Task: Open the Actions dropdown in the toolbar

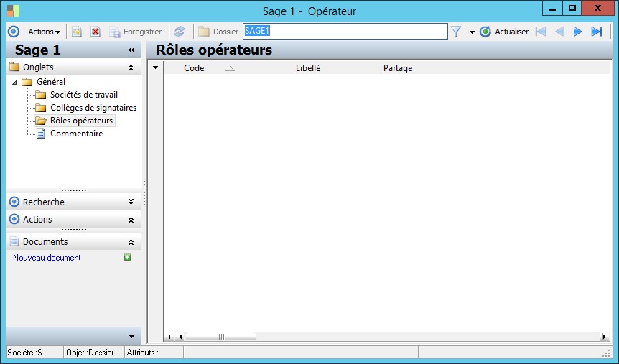Action: 44,32
